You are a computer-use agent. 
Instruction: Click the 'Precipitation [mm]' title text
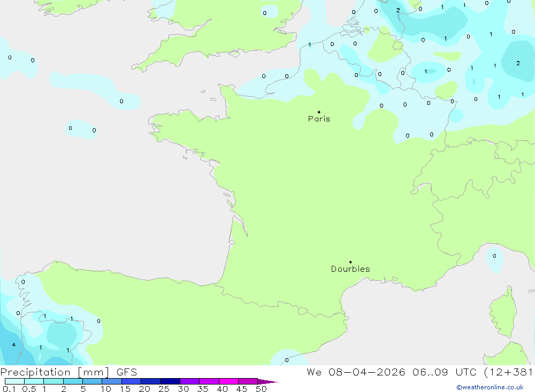(x=55, y=372)
